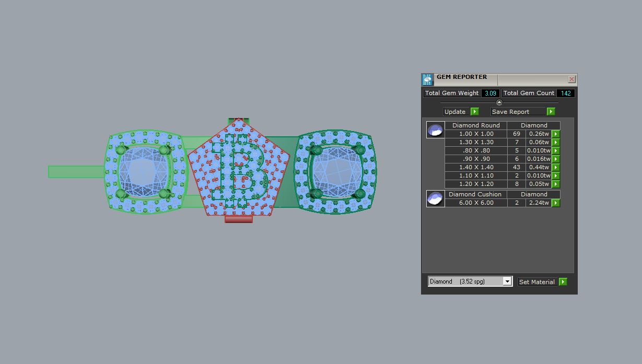This screenshot has width=642, height=364.
Task: Click green arrow for 1.00 X 1.00 row
Action: [x=556, y=134]
